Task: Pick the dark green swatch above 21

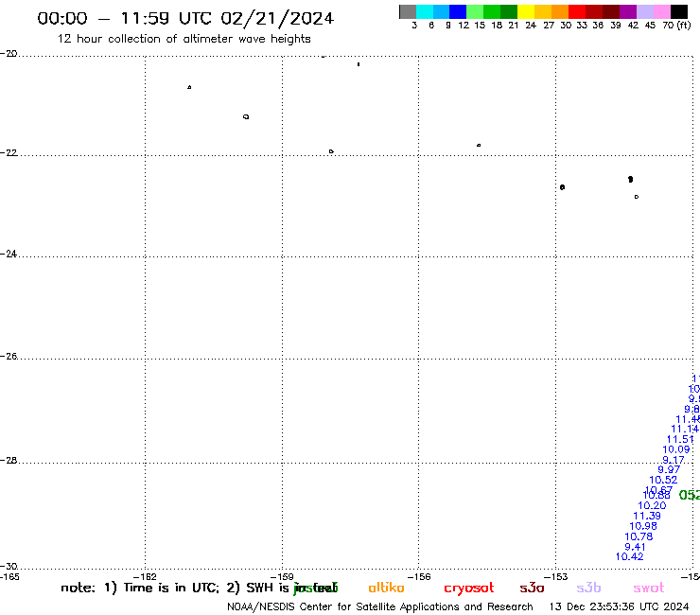Action: click(509, 11)
